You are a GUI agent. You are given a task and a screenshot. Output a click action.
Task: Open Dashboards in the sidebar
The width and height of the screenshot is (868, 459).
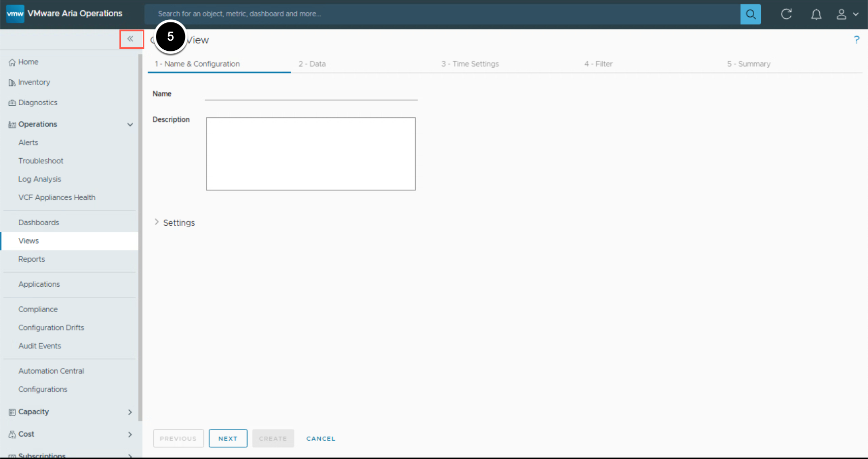tap(39, 223)
